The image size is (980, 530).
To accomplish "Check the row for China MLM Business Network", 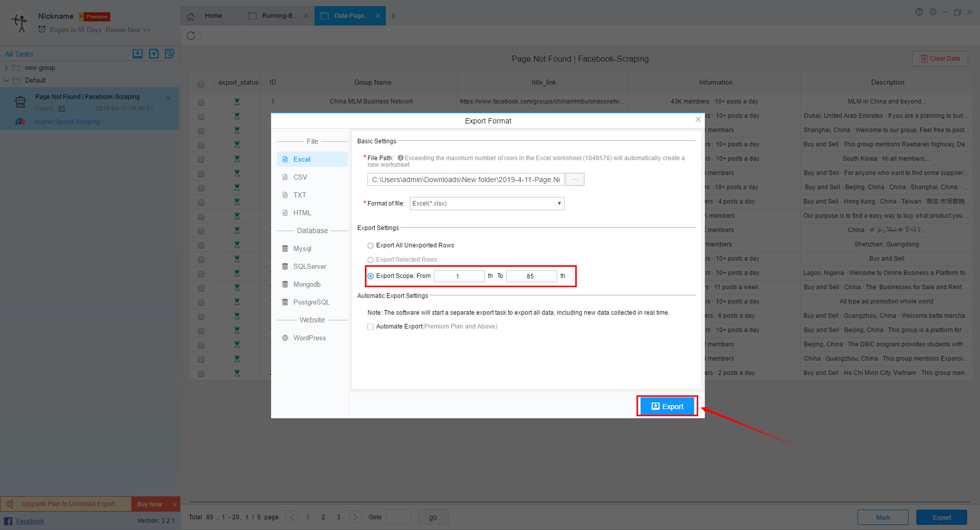I will [x=201, y=102].
